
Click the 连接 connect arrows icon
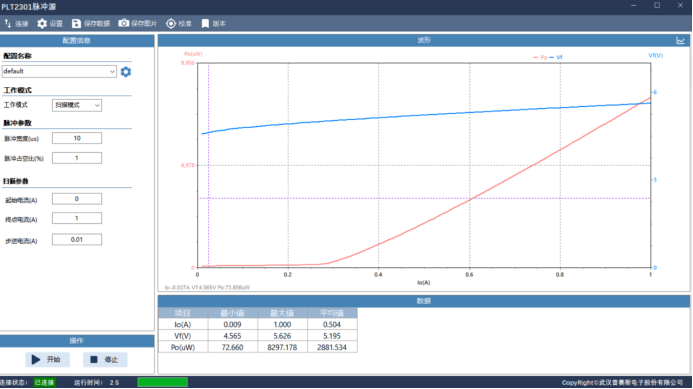pyautogui.click(x=8, y=23)
